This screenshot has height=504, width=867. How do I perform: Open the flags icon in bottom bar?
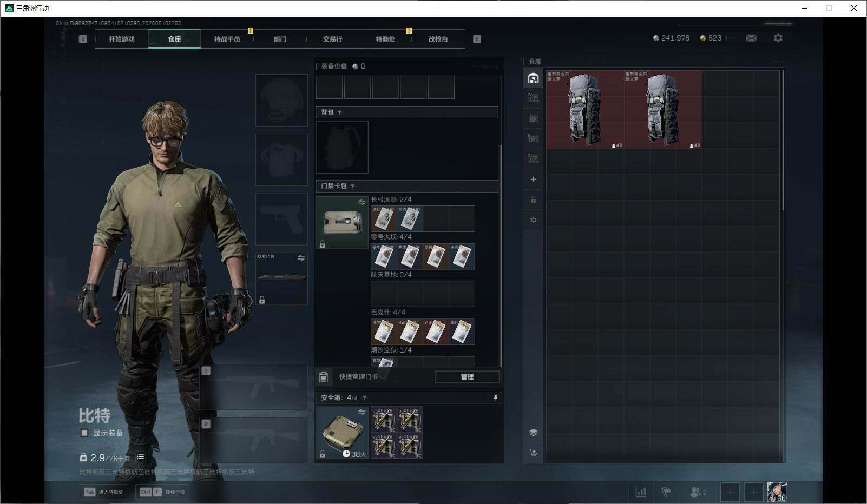tap(667, 492)
